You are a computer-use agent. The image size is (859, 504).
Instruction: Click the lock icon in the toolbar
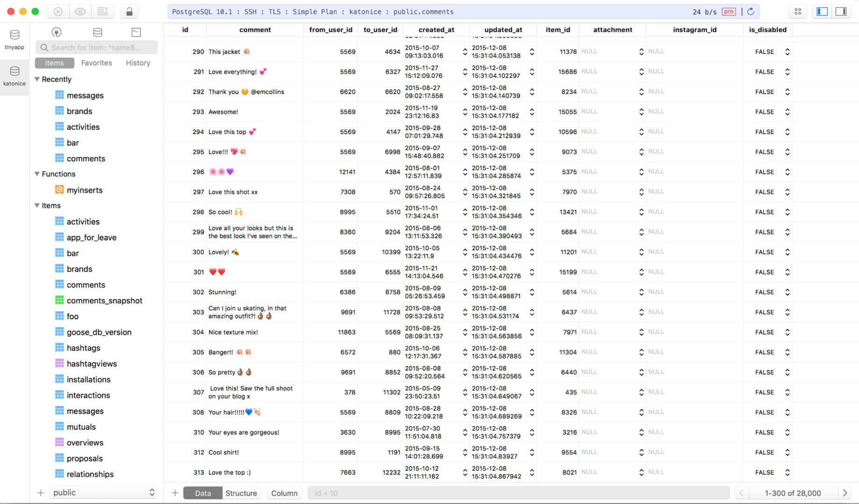point(129,12)
